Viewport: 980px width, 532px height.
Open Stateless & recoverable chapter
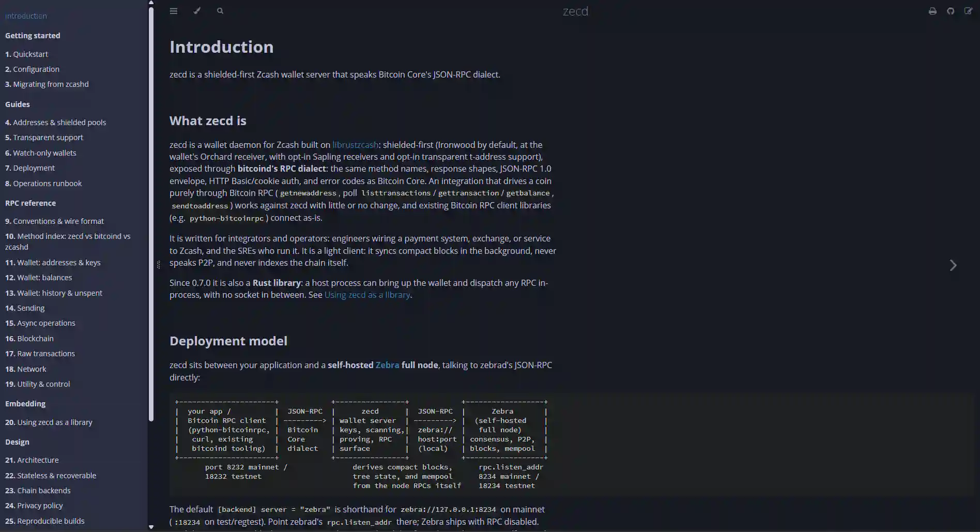[51, 476]
